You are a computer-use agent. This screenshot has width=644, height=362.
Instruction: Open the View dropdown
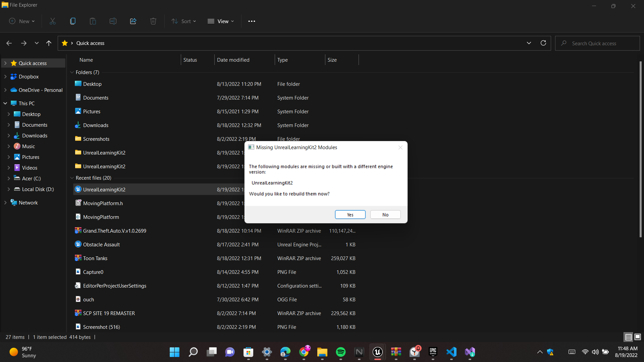click(220, 21)
